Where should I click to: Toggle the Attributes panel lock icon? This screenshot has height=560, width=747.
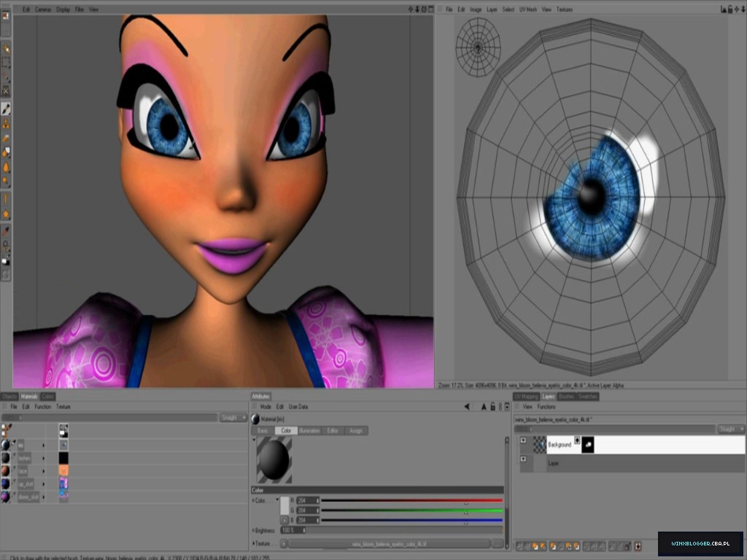[x=492, y=407]
